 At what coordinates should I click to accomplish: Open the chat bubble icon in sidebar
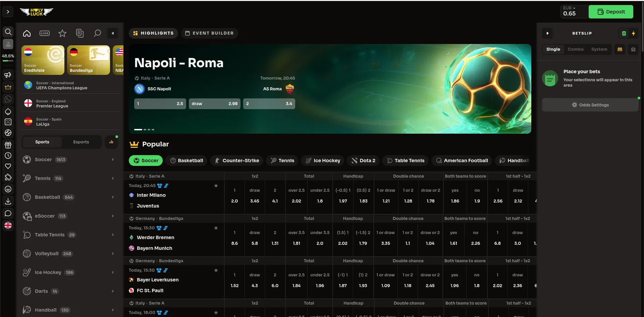coord(8,213)
